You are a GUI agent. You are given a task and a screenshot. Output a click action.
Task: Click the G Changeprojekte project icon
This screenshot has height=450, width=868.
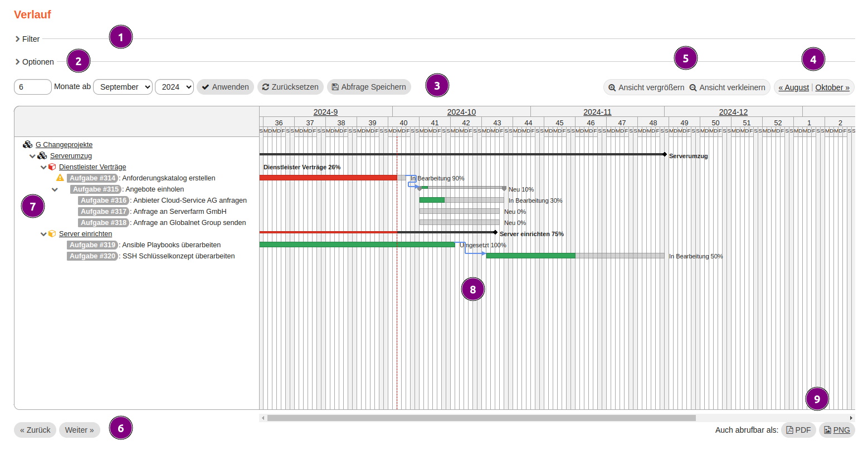tap(27, 145)
